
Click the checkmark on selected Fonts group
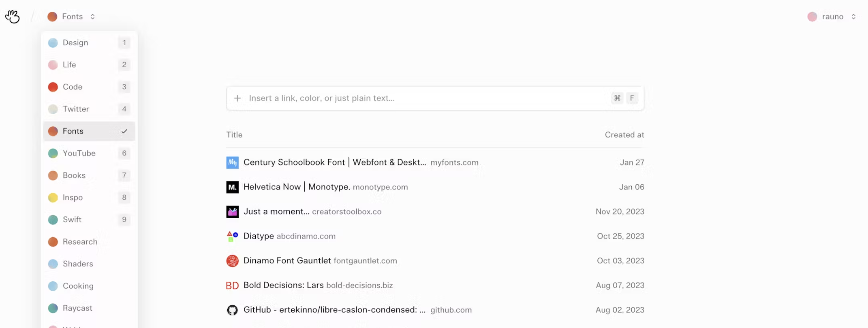[x=124, y=131]
